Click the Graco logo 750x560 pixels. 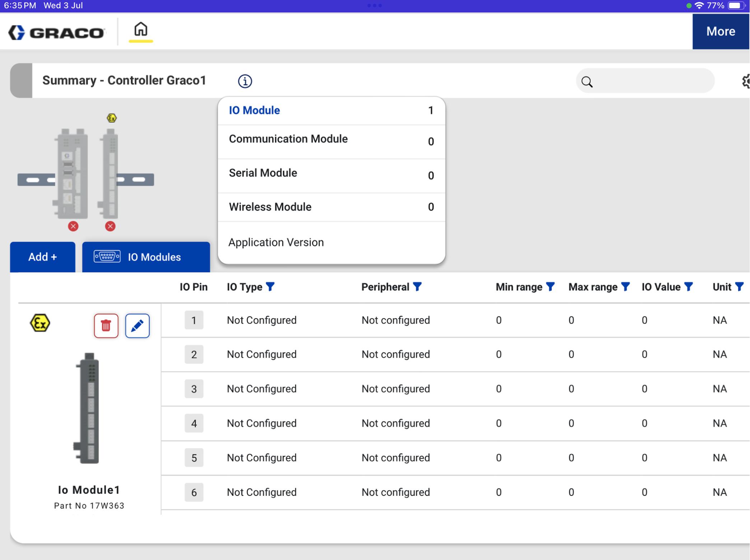point(57,33)
